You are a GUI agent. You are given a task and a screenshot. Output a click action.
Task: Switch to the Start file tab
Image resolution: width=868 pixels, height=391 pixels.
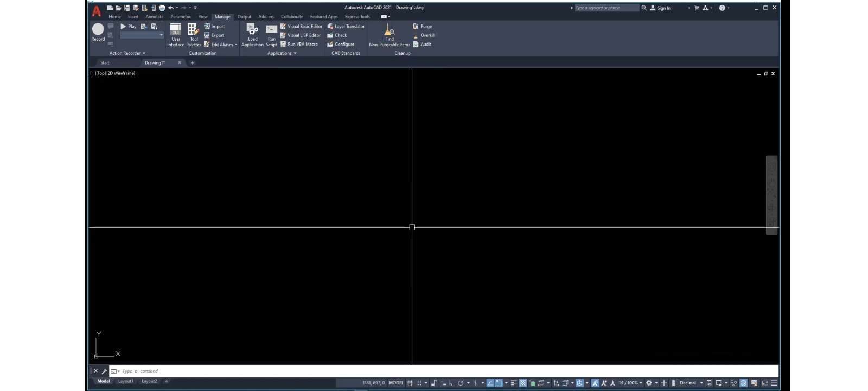105,63
